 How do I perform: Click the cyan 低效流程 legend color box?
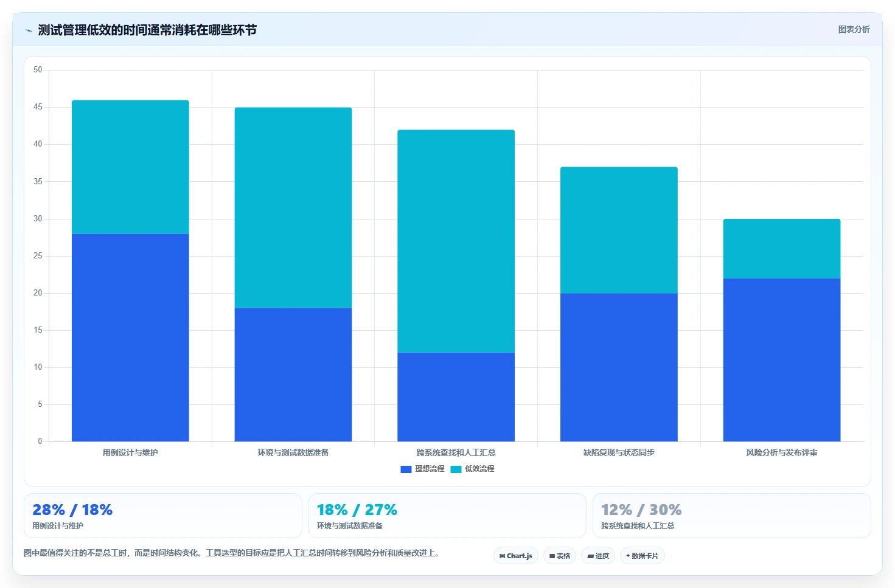click(x=456, y=469)
